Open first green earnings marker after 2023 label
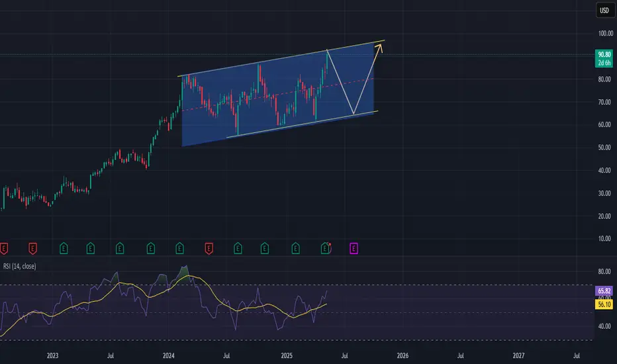Viewport: 617px width, 364px height. pyautogui.click(x=64, y=248)
